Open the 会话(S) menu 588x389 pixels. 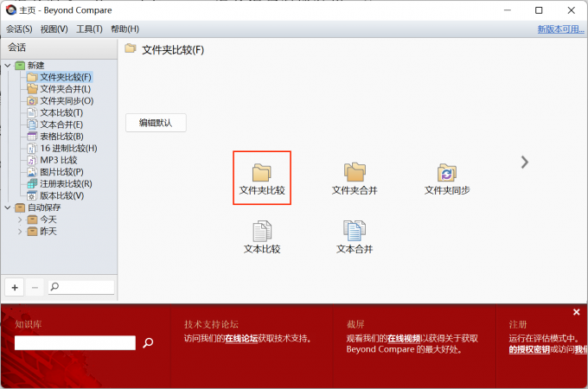(x=19, y=29)
